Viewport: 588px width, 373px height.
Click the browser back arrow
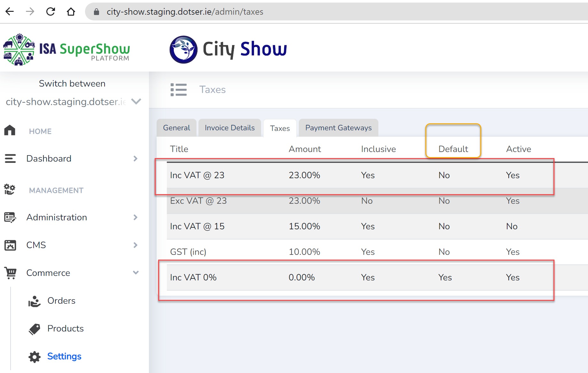pos(10,12)
